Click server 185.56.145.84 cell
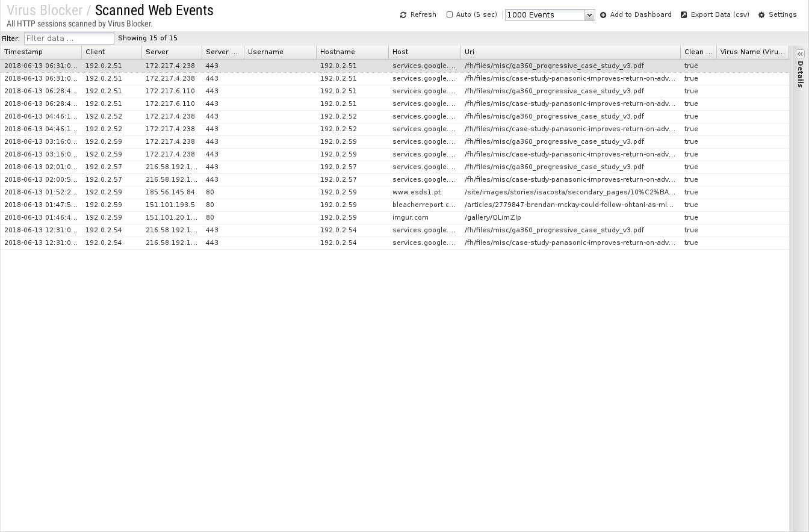 pyautogui.click(x=172, y=193)
